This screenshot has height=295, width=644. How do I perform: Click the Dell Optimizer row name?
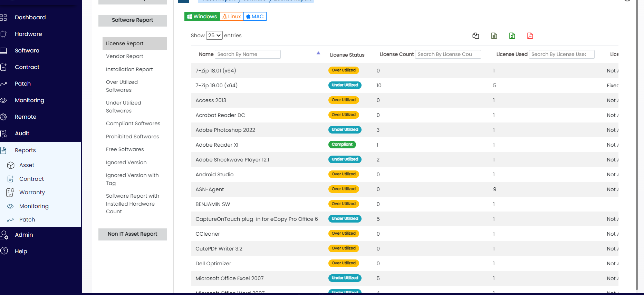click(213, 264)
